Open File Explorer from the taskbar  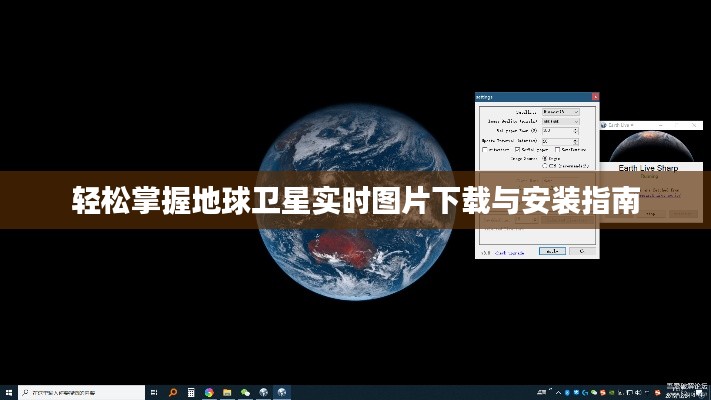pos(228,392)
